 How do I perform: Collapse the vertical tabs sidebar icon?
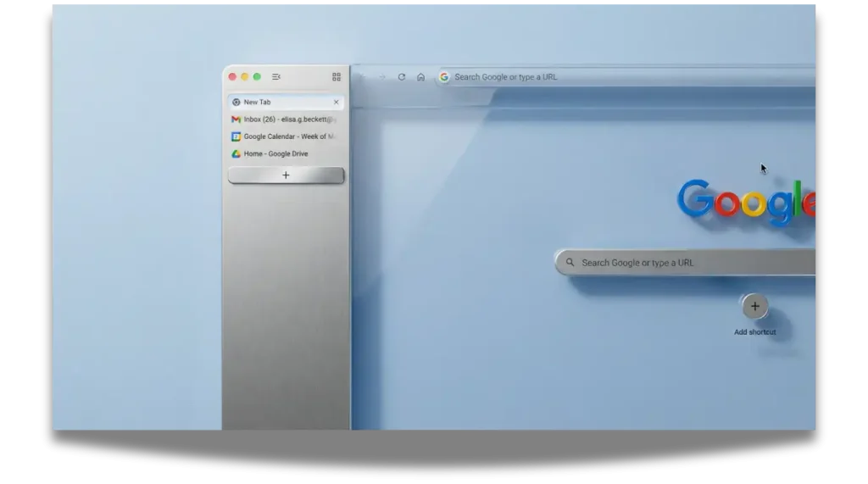(x=276, y=77)
